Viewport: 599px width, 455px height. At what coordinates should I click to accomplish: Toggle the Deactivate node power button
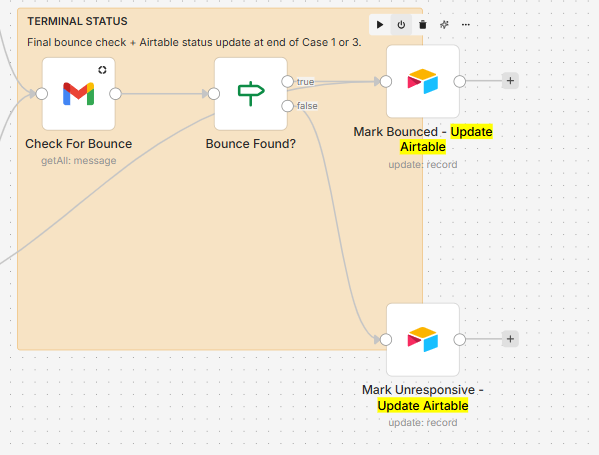[401, 25]
